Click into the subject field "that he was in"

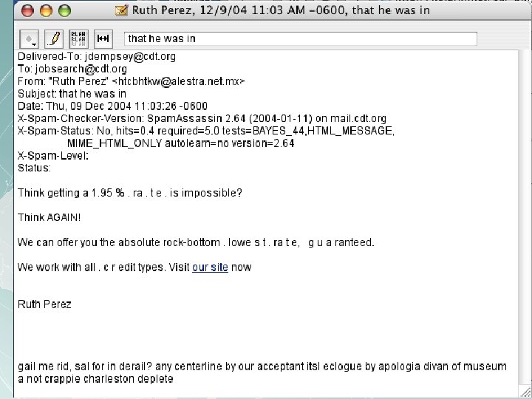tap(301, 38)
